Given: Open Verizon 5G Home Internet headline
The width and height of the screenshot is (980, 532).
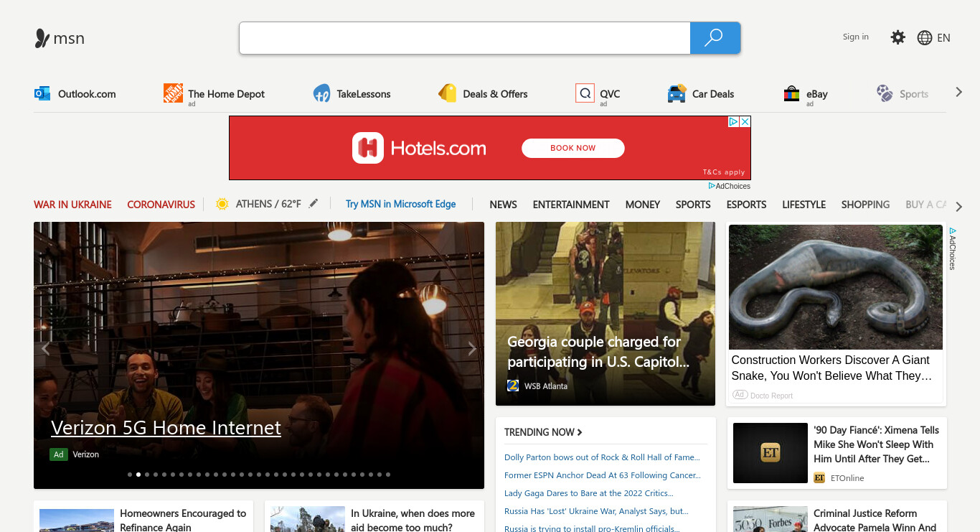Looking at the screenshot, I should coord(166,428).
